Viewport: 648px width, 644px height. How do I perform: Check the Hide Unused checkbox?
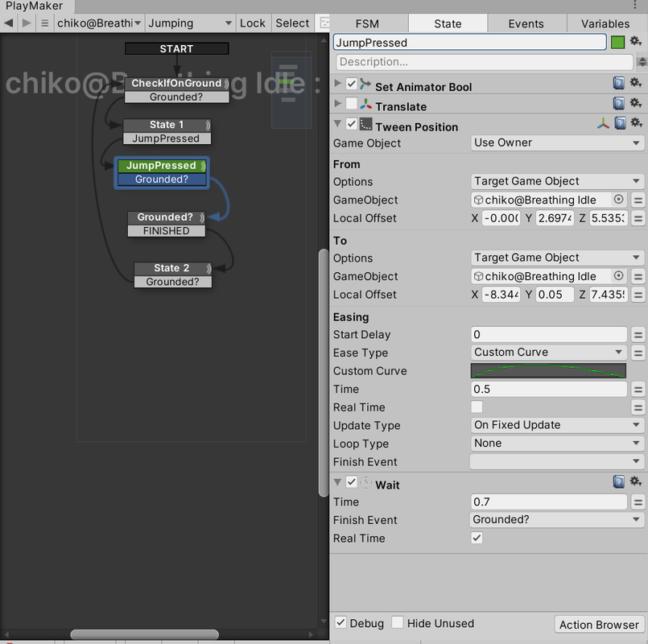(397, 622)
